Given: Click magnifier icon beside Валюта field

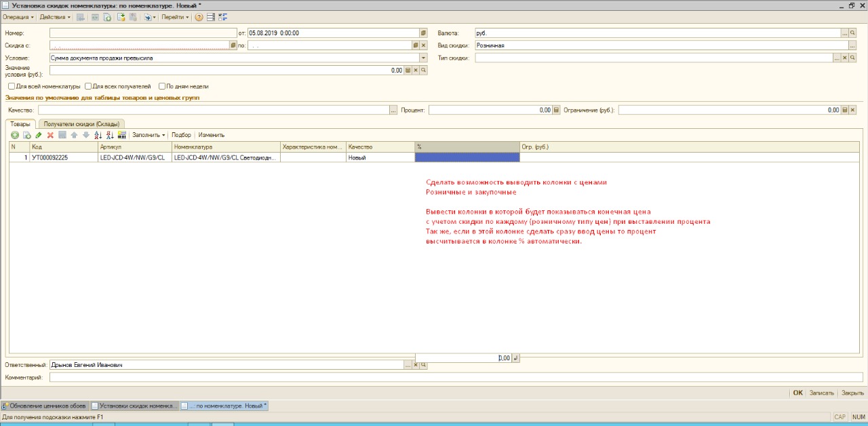Looking at the screenshot, I should coord(852,33).
